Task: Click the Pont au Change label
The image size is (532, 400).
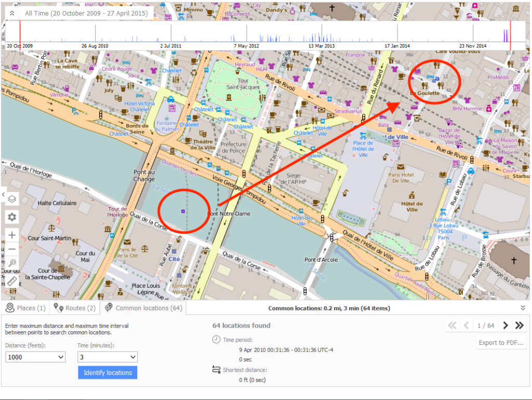Action: coord(144,175)
